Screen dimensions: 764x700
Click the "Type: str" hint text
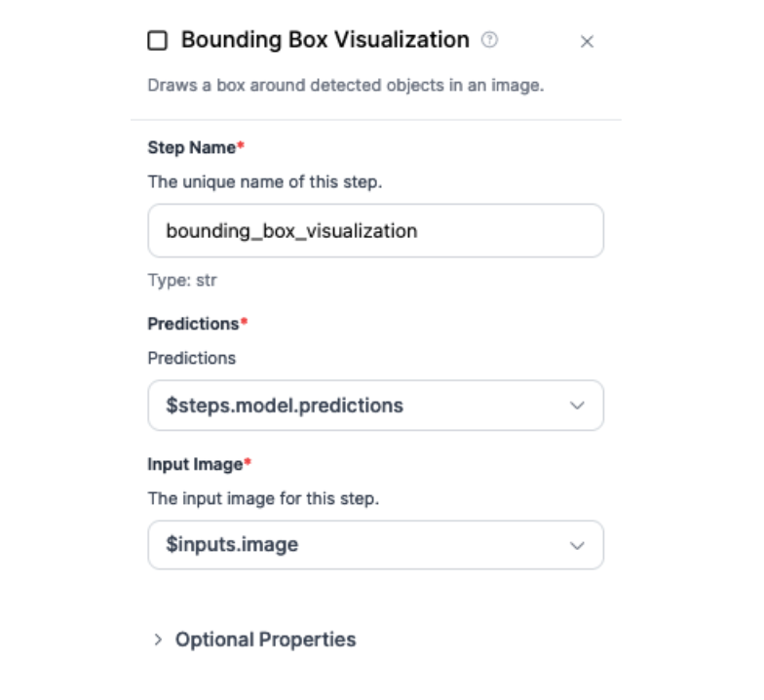pyautogui.click(x=182, y=281)
